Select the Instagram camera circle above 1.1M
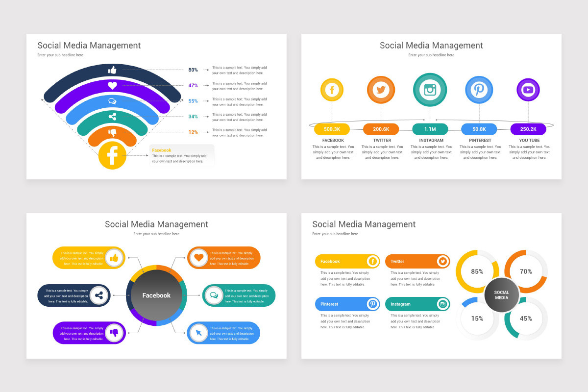This screenshot has height=392, width=588. (x=430, y=90)
